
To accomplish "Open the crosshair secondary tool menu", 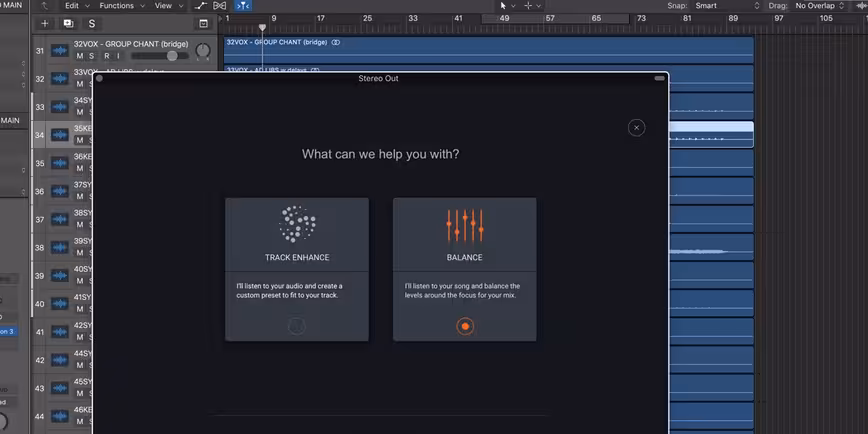I will (x=531, y=6).
